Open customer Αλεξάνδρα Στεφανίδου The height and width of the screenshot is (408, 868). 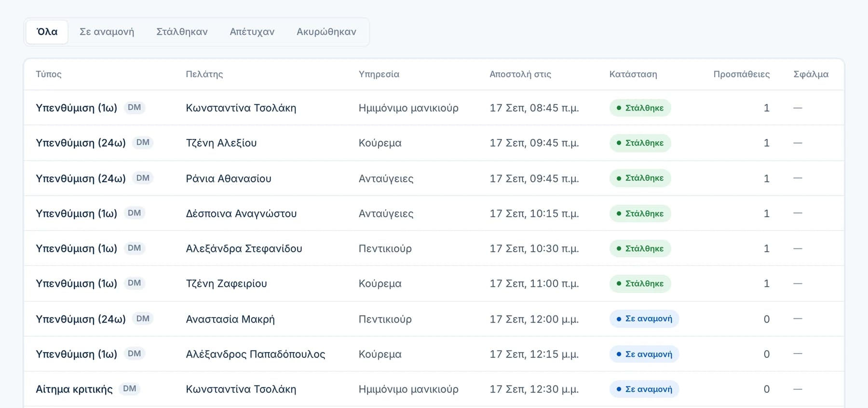pos(244,248)
